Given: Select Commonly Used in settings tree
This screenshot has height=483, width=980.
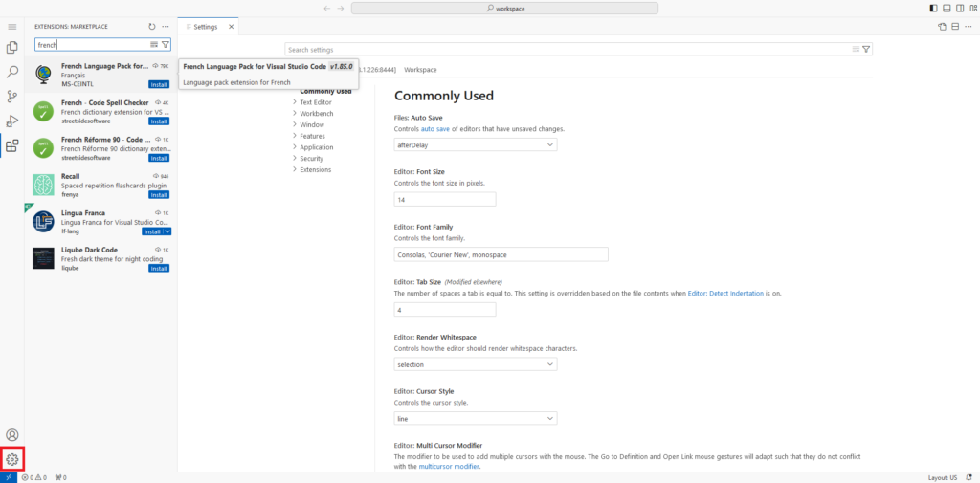Looking at the screenshot, I should coord(325,91).
